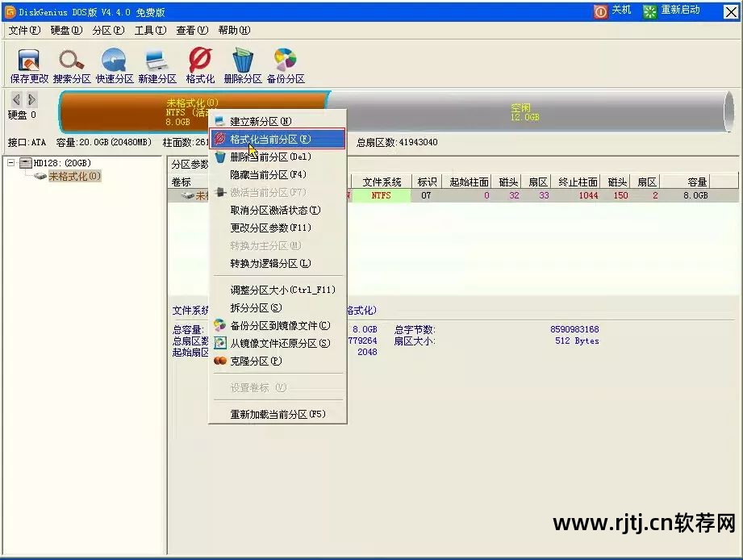Choose 调整分区大小(Ctrl_F11) in context menu

click(x=278, y=290)
